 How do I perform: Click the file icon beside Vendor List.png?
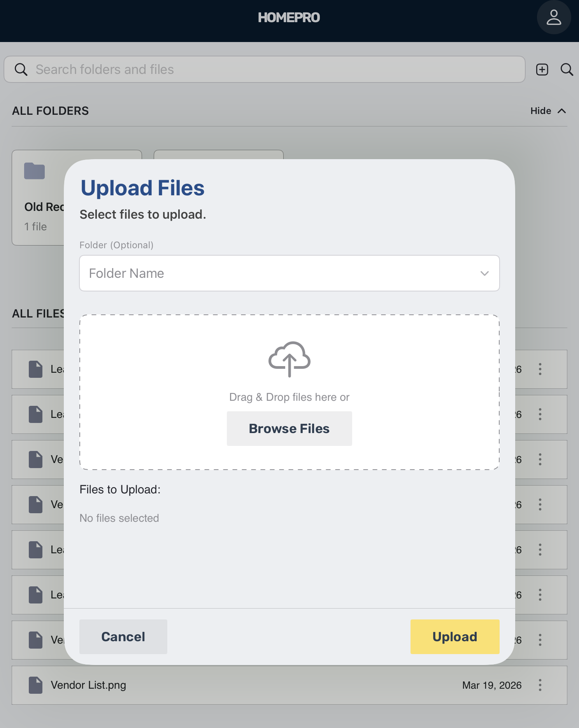[35, 685]
